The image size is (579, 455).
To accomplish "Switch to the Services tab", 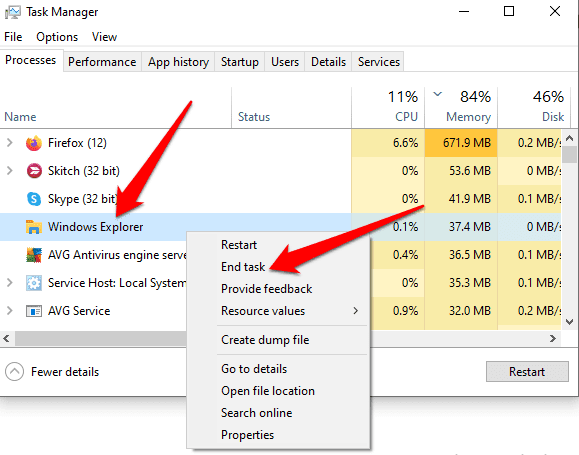I will [378, 62].
